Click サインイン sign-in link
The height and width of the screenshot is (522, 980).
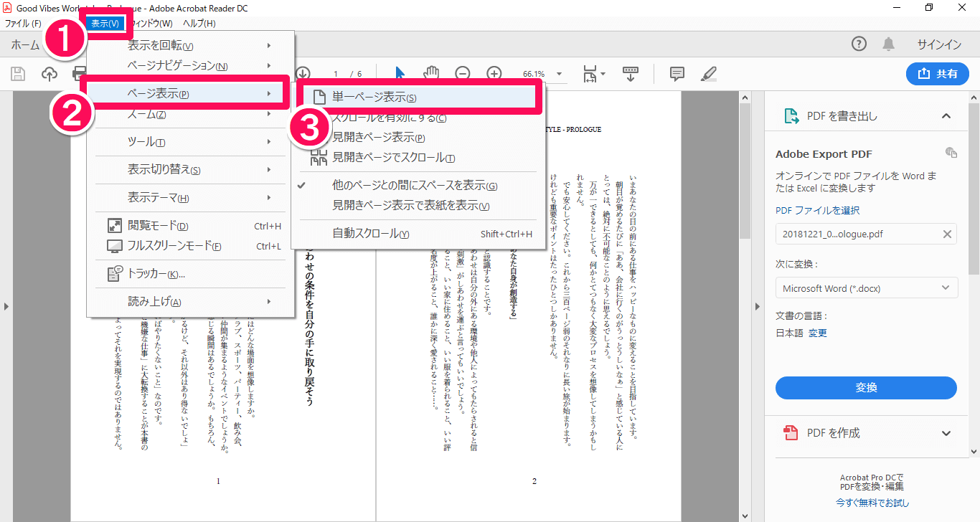point(939,44)
